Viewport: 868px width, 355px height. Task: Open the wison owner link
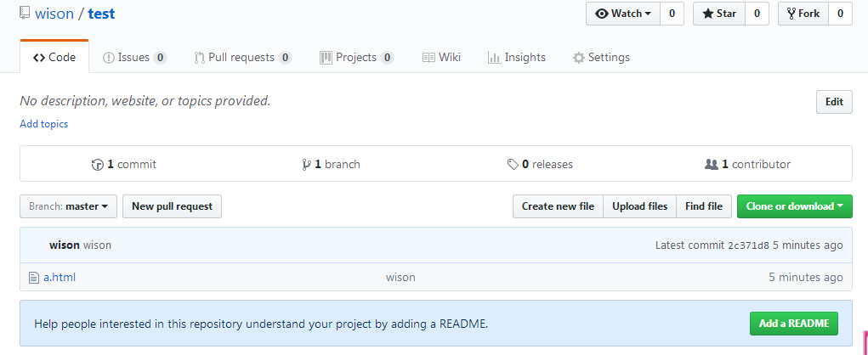pos(54,14)
